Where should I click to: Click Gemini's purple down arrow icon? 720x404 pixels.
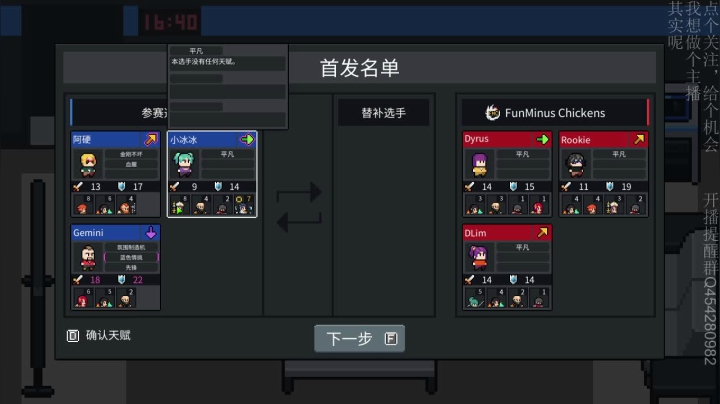click(x=151, y=233)
